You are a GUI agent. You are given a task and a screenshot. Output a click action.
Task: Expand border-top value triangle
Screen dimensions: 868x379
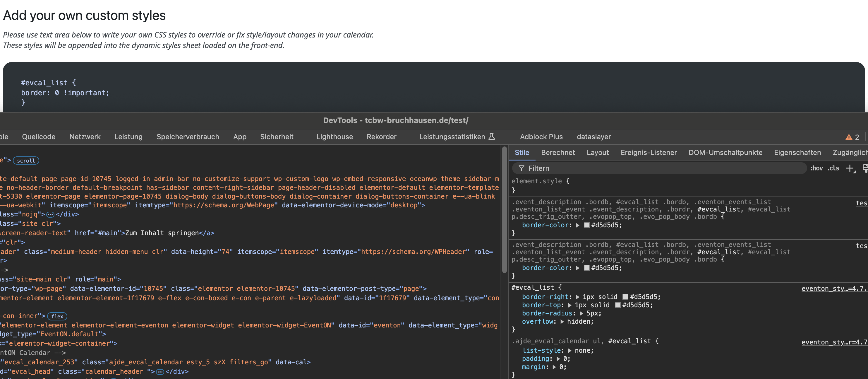[570, 305]
